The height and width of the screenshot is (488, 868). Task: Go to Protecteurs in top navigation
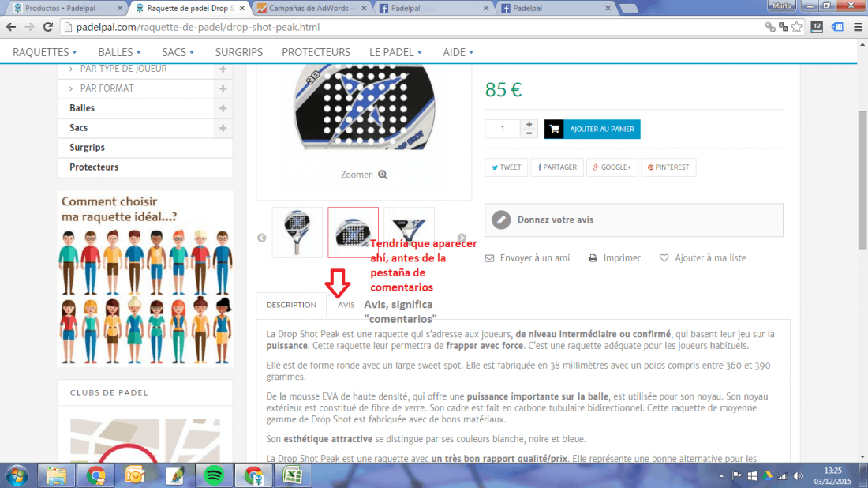tap(316, 52)
